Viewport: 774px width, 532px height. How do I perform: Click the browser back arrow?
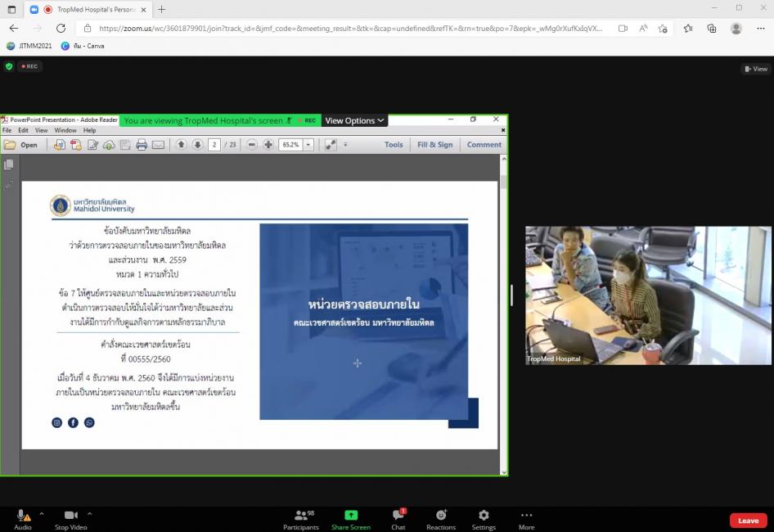tap(14, 28)
